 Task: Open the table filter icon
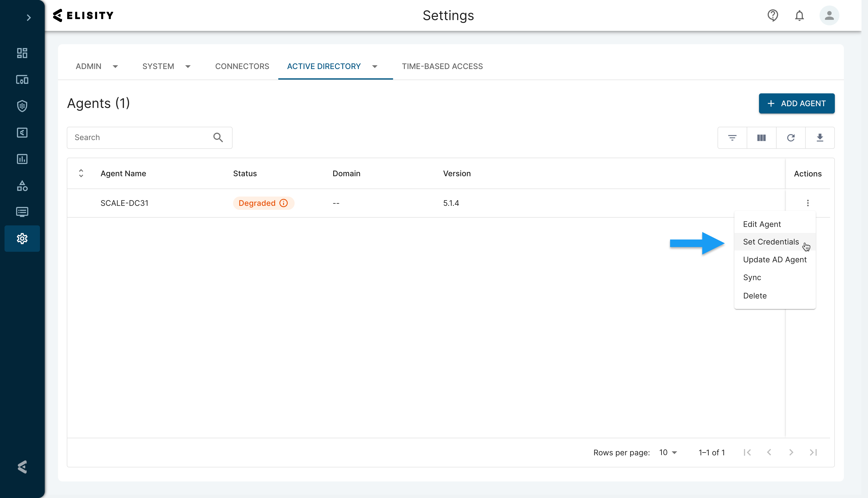click(x=732, y=138)
